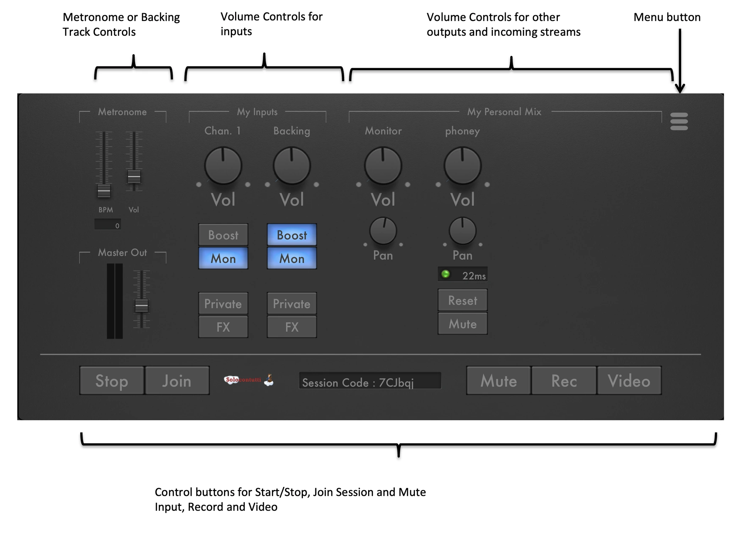Click the Backing Vol knob
756x538 pixels.
(291, 166)
